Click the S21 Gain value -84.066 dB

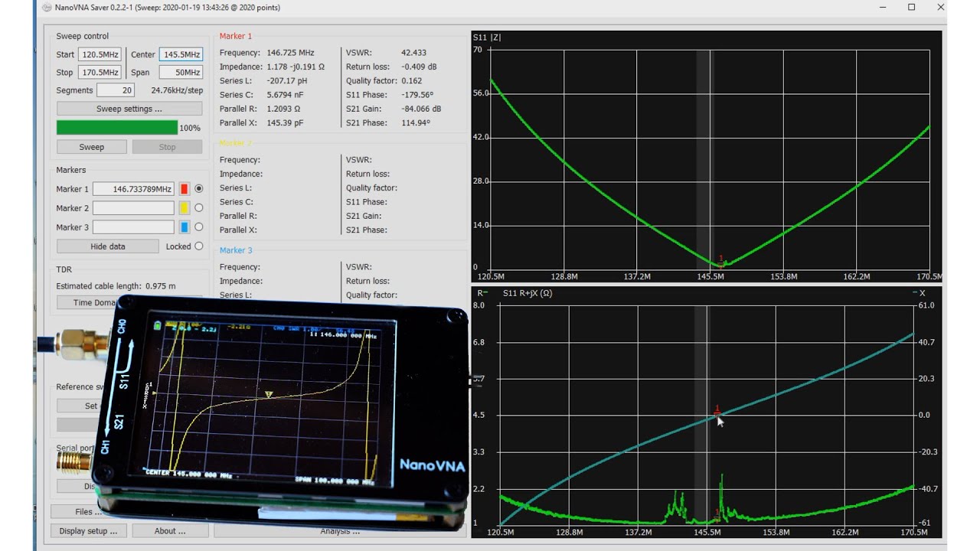(422, 109)
